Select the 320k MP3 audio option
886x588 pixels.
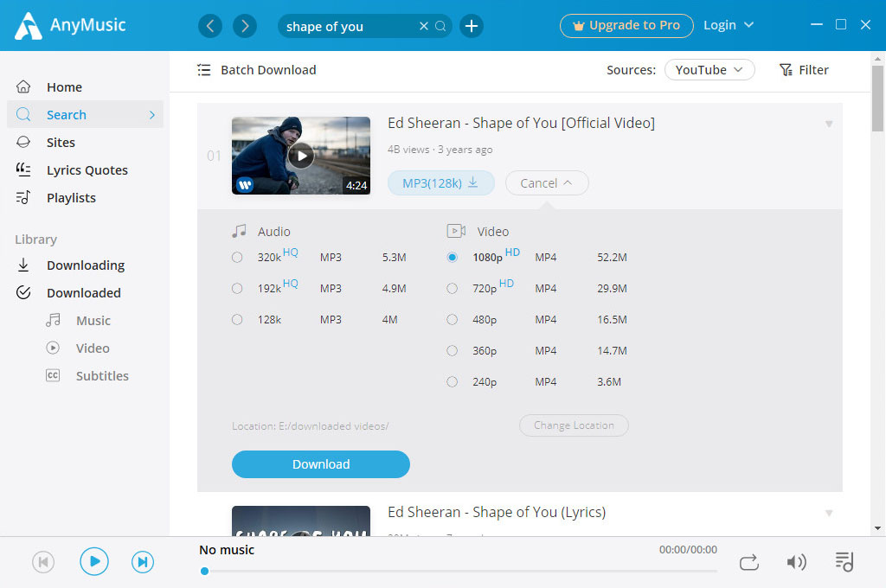[x=237, y=258]
